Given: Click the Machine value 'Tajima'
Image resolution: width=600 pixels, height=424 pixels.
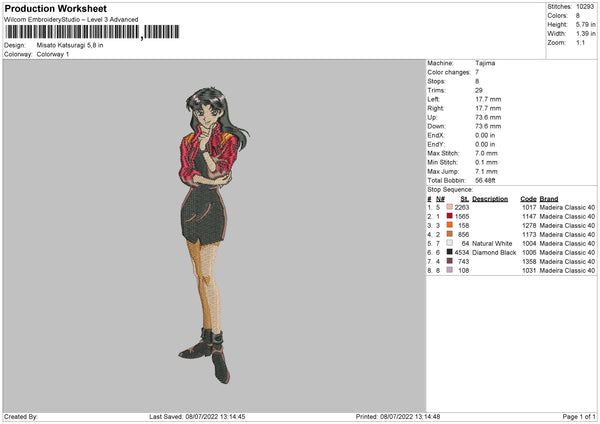Looking at the screenshot, I should tap(485, 63).
